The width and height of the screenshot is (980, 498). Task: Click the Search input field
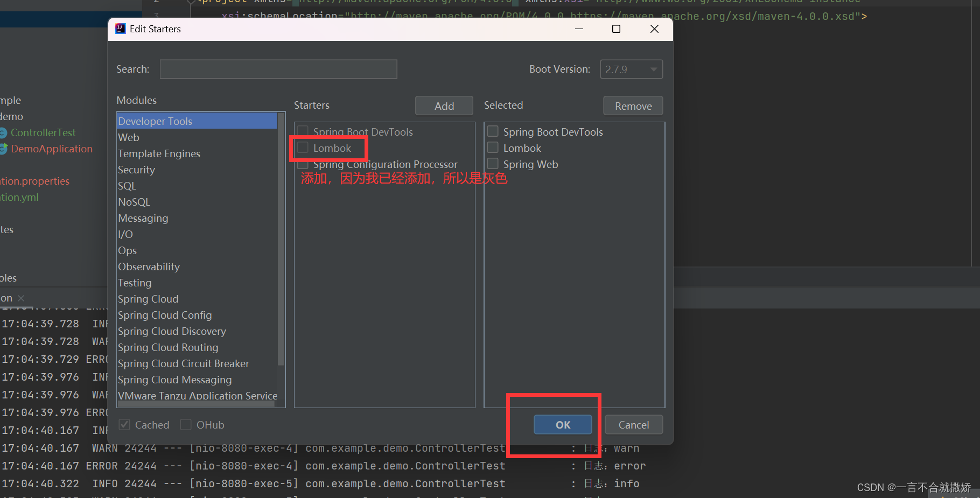click(x=278, y=69)
